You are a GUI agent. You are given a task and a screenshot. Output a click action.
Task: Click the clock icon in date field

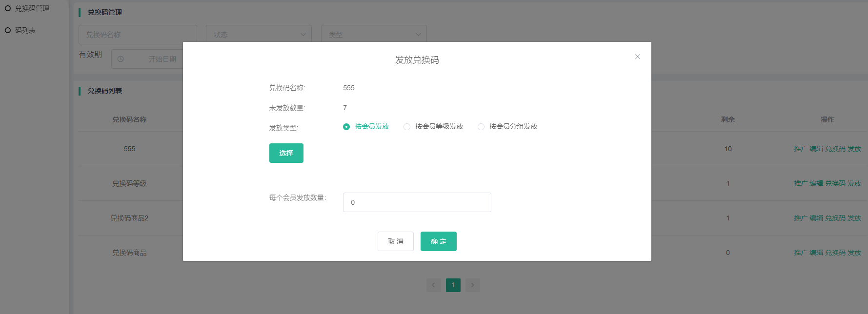[x=121, y=59]
